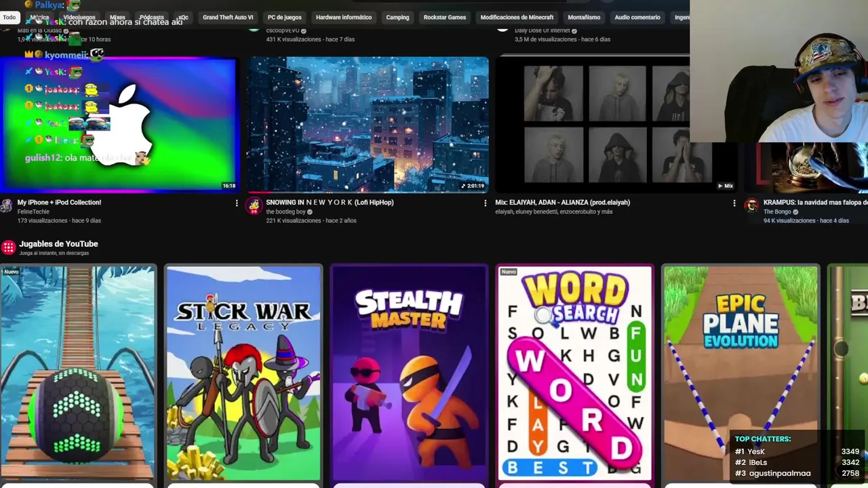Open the Daily Dose Of Internet channel link
The width and height of the screenshot is (868, 488).
[x=542, y=30]
